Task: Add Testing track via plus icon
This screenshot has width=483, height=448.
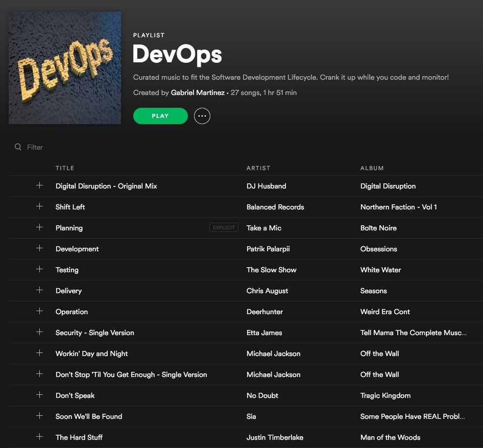Action: [39, 269]
